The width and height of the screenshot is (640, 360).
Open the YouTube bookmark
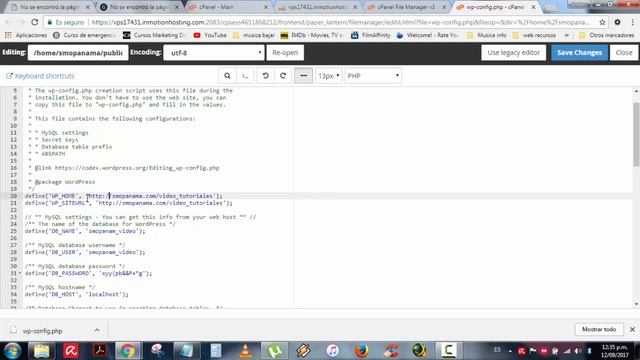pos(210,35)
